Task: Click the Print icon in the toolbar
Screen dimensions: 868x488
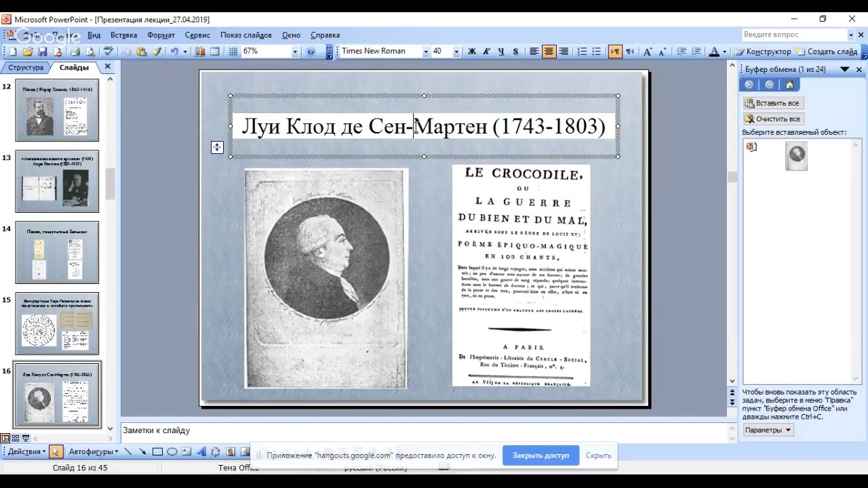Action: coord(75,52)
